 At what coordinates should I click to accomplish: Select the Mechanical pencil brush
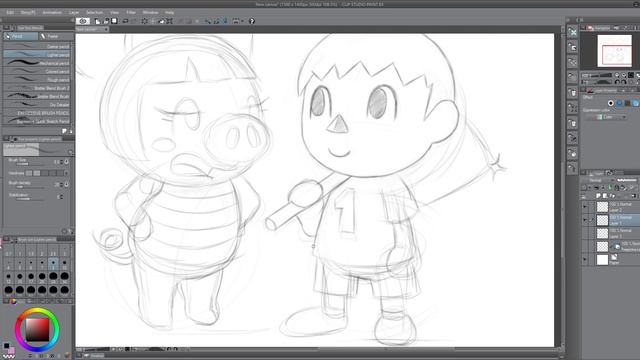click(x=37, y=63)
